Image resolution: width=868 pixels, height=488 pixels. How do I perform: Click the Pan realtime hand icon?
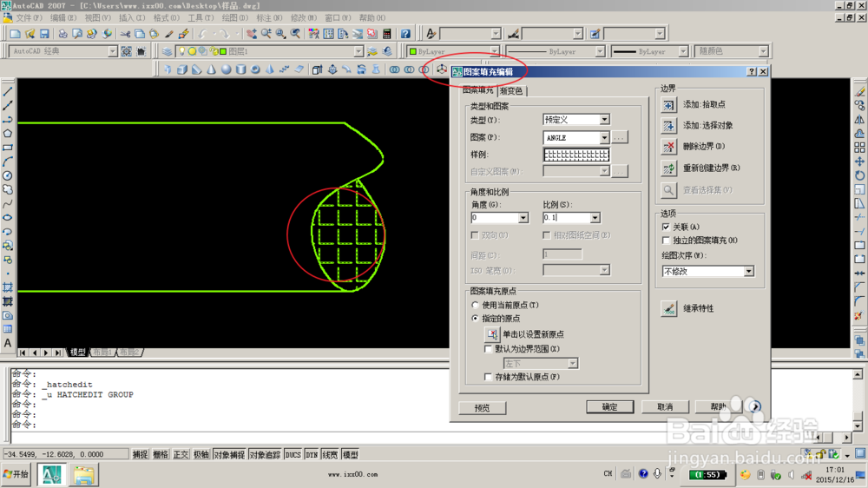252,34
